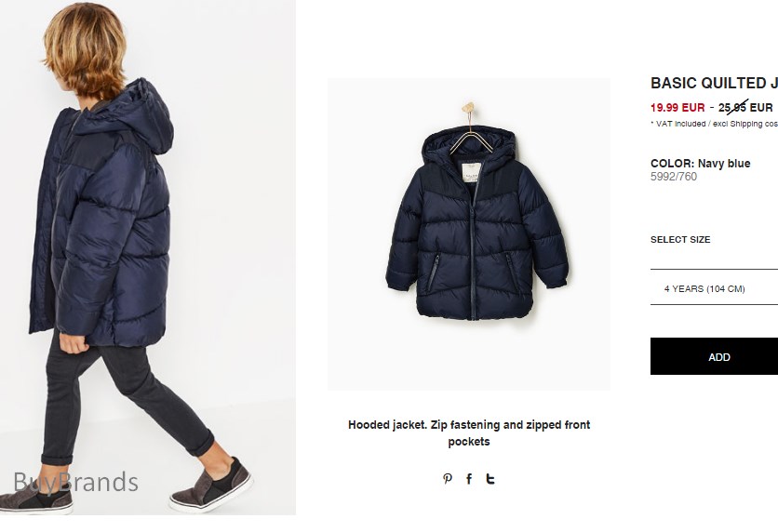Click the BuyBrands watermark
The width and height of the screenshot is (778, 532).
pyautogui.click(x=75, y=483)
